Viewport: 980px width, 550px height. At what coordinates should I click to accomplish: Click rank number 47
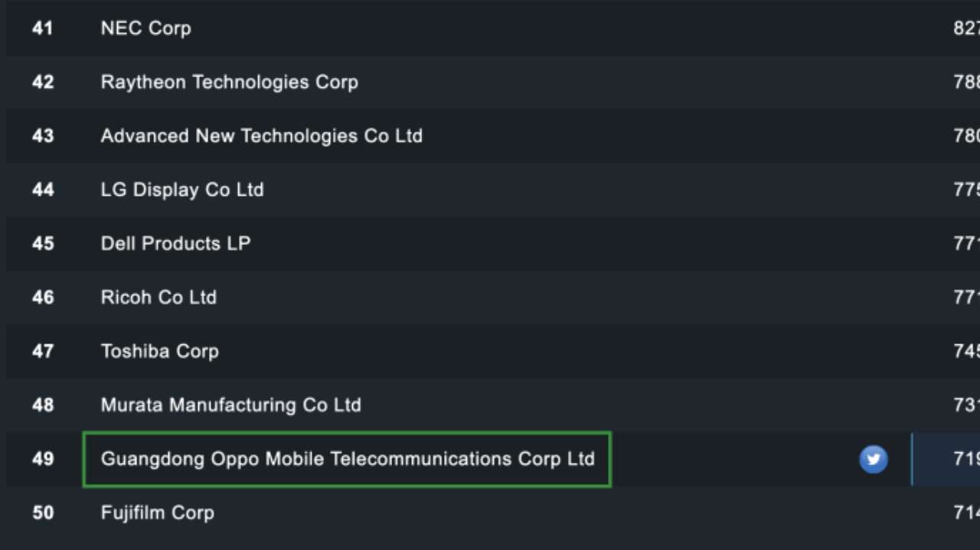(43, 351)
